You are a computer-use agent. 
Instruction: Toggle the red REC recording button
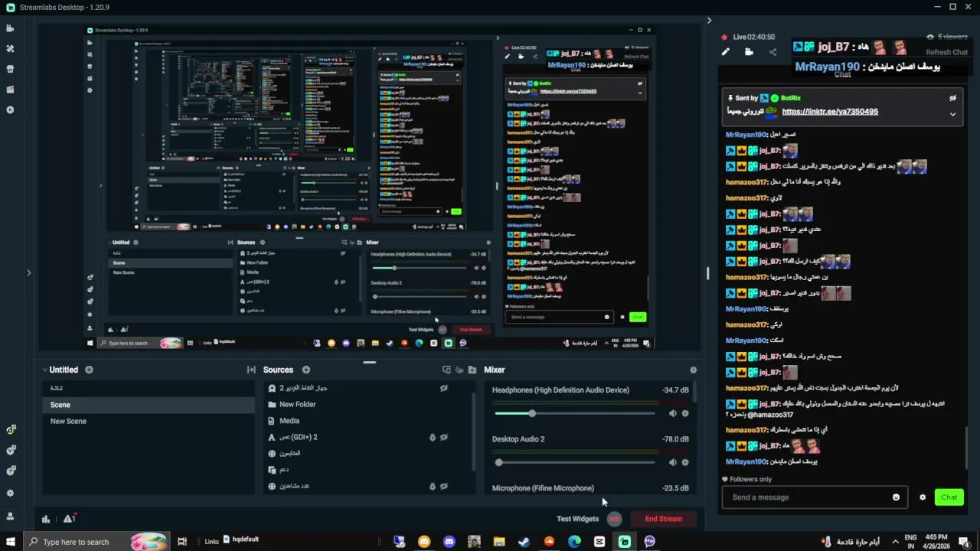click(x=614, y=519)
